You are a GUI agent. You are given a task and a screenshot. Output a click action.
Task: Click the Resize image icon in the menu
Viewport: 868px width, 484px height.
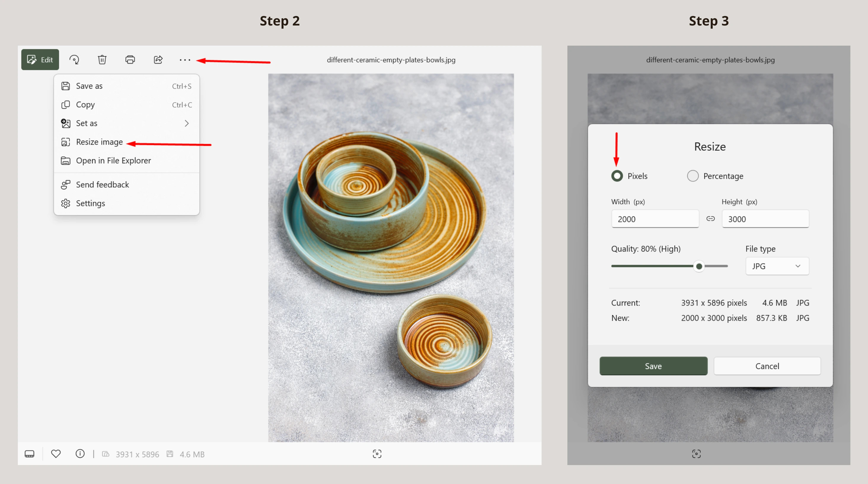tap(66, 142)
